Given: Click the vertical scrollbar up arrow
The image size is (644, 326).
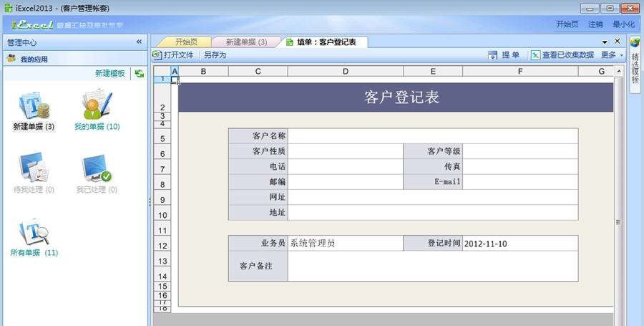Looking at the screenshot, I should click(619, 72).
